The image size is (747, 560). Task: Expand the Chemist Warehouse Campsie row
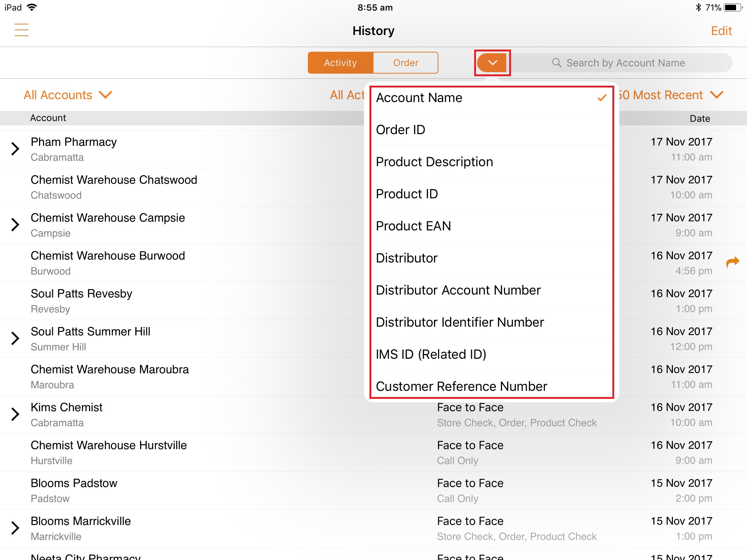point(15,225)
